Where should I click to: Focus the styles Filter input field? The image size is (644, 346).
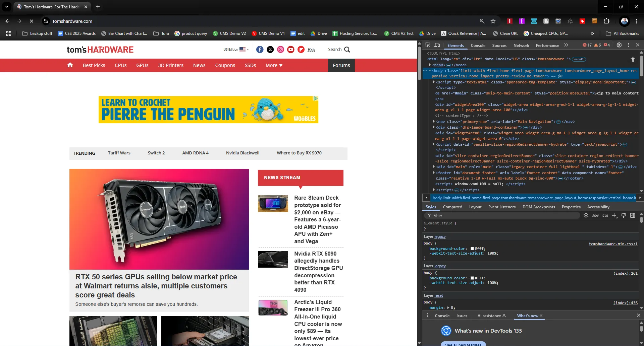tap(502, 215)
